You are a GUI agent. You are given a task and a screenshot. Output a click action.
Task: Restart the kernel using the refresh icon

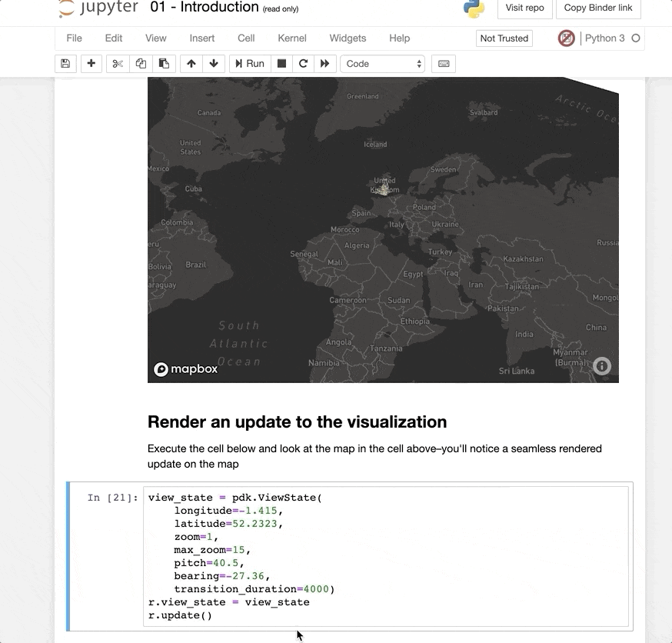pos(303,64)
